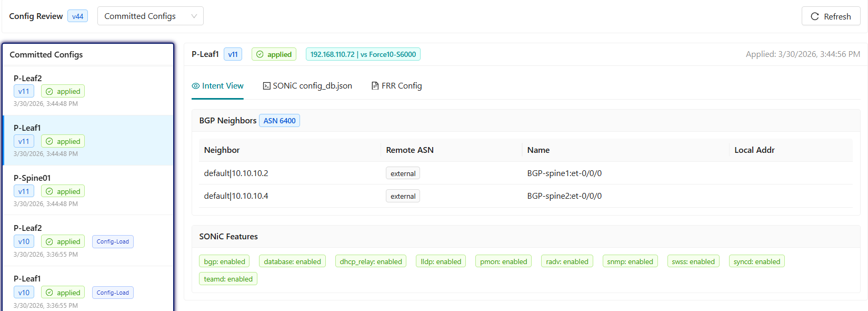Image resolution: width=868 pixels, height=311 pixels.
Task: Select the P-Spine01 v11 config entry
Action: click(x=88, y=190)
